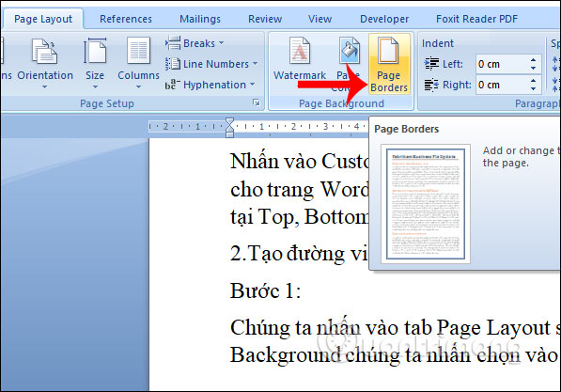Click the Page Borders button
This screenshot has width=561, height=392.
coord(389,64)
